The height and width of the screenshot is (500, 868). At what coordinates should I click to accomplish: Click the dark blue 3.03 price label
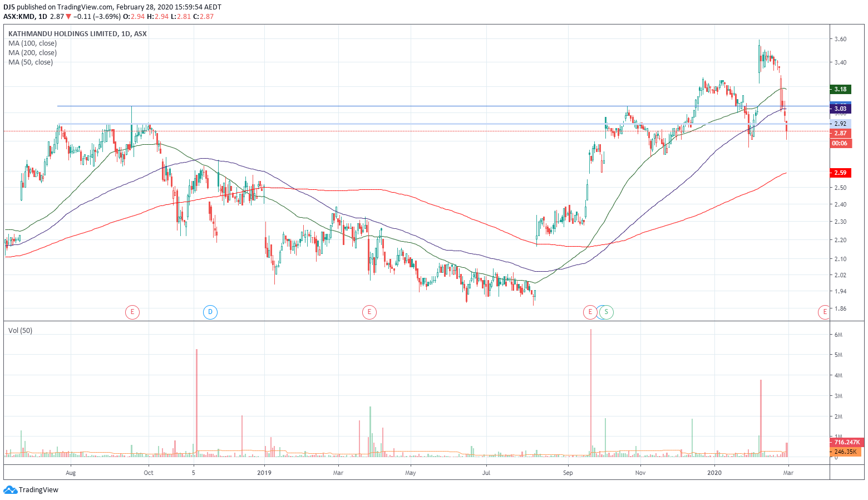point(840,109)
